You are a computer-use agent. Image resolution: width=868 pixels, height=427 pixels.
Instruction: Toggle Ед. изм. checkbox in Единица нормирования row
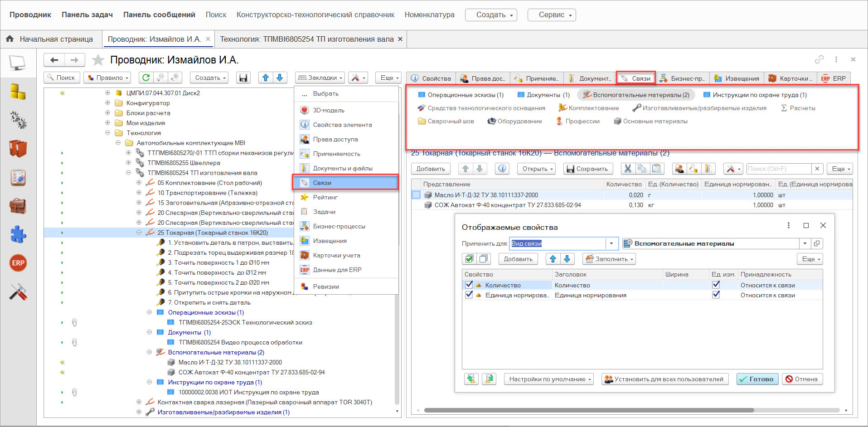click(716, 295)
